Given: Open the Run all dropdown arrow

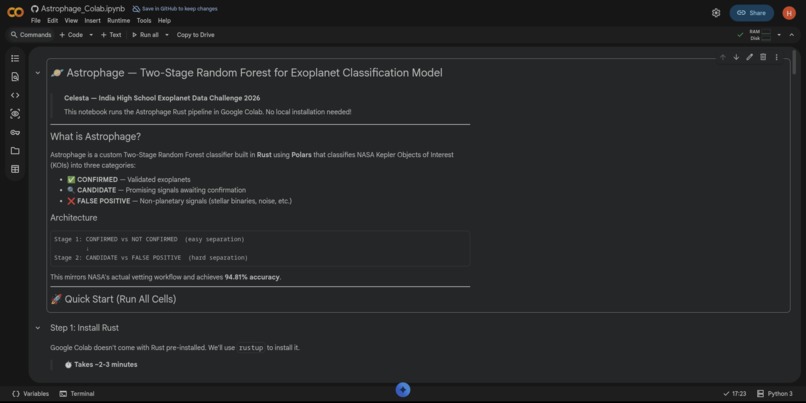Looking at the screenshot, I should tap(167, 35).
